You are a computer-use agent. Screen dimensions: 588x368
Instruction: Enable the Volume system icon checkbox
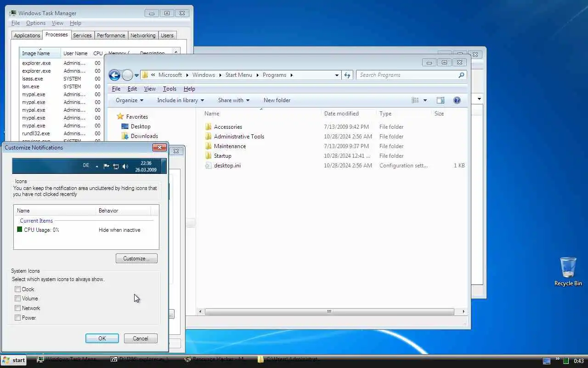[x=17, y=299]
